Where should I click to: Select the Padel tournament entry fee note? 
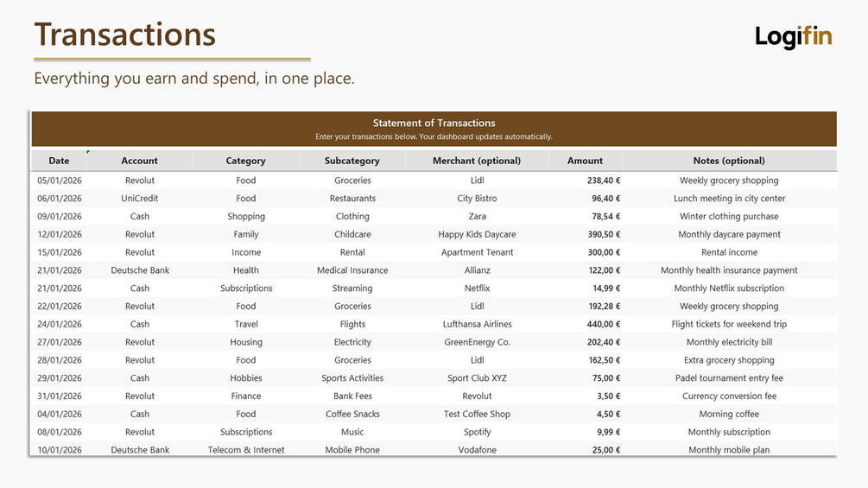pyautogui.click(x=729, y=378)
